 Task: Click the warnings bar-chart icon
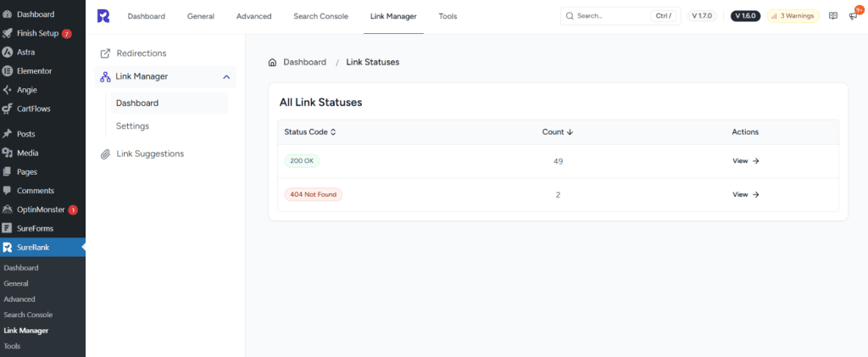(x=774, y=16)
